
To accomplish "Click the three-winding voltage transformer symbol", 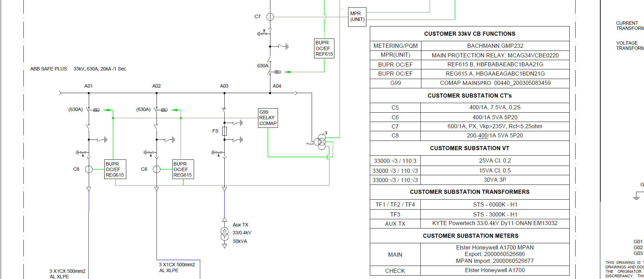I will tap(322, 142).
